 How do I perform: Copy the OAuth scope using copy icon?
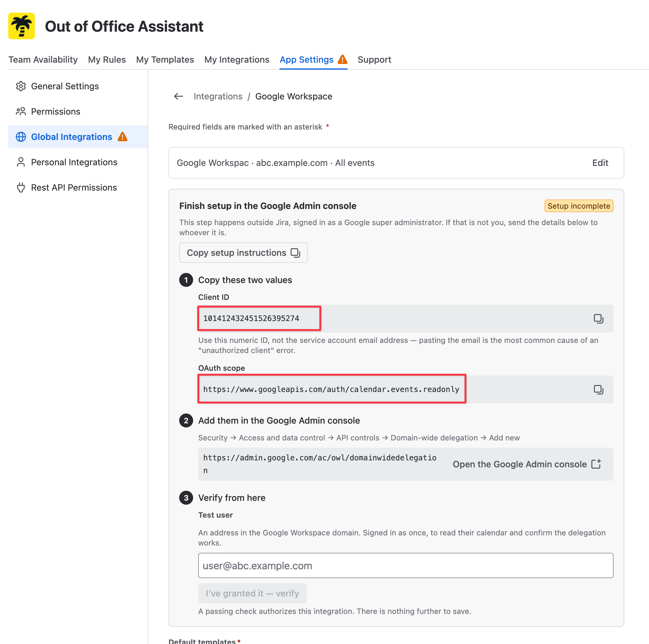pyautogui.click(x=598, y=389)
